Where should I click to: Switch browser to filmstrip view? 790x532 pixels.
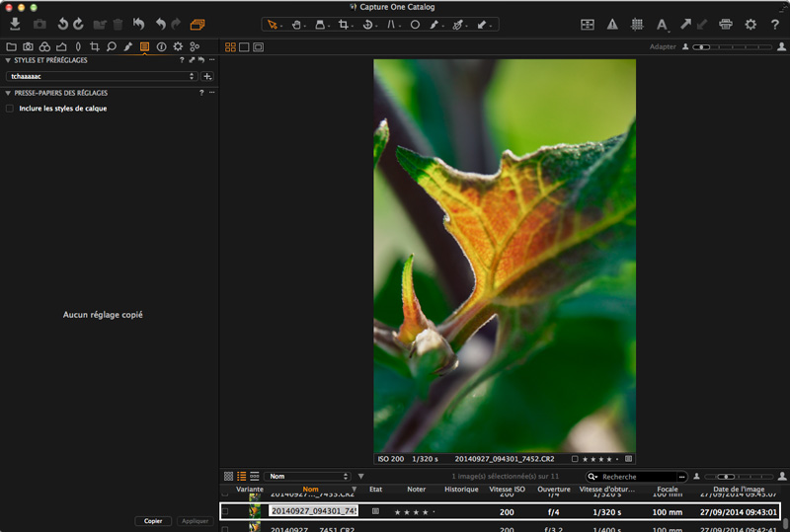pos(255,476)
